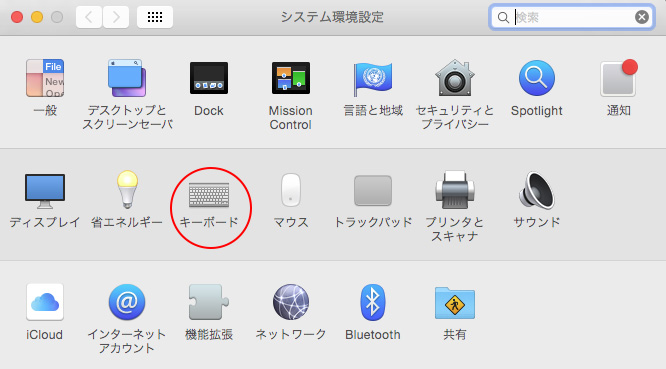
Task: Open Energy Saver (省エネルギー) preferences
Action: click(x=127, y=190)
